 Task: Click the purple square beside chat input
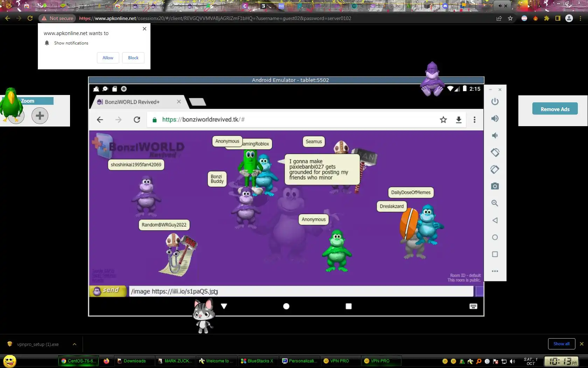pos(479,291)
